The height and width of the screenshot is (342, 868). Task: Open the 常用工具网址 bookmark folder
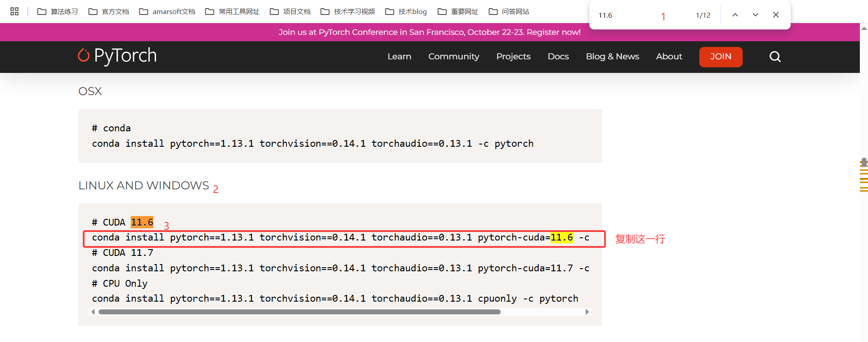pos(232,11)
